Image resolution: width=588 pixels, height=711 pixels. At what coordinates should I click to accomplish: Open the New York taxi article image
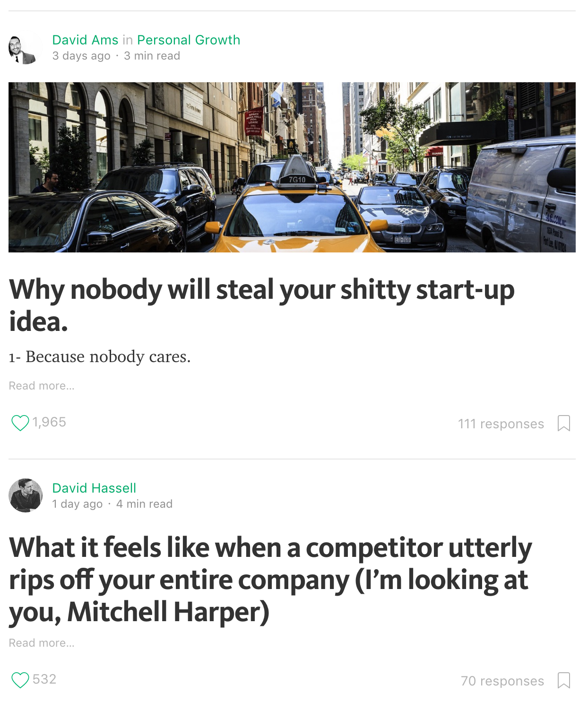[292, 167]
